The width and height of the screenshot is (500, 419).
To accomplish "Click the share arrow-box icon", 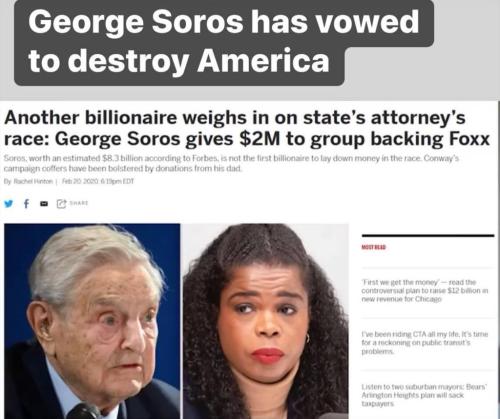I will (61, 203).
